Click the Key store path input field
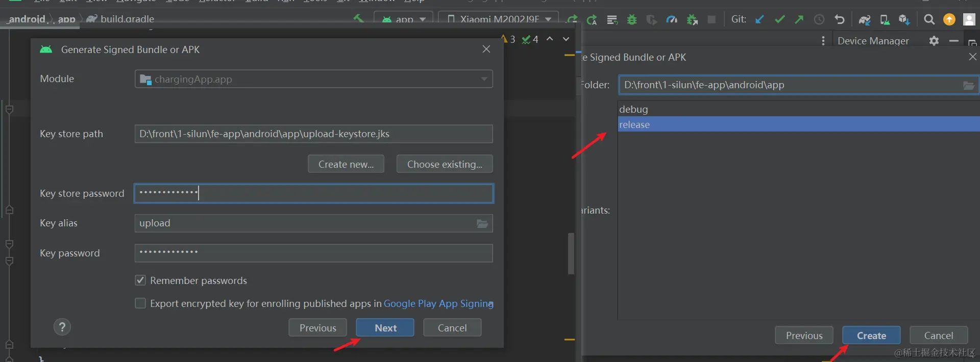Image resolution: width=980 pixels, height=362 pixels. click(x=313, y=134)
